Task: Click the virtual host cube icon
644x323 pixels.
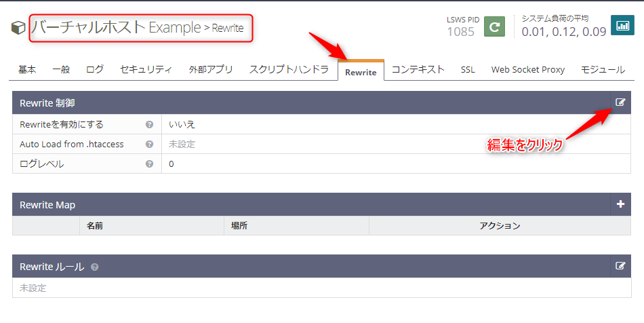Action: click(x=18, y=28)
